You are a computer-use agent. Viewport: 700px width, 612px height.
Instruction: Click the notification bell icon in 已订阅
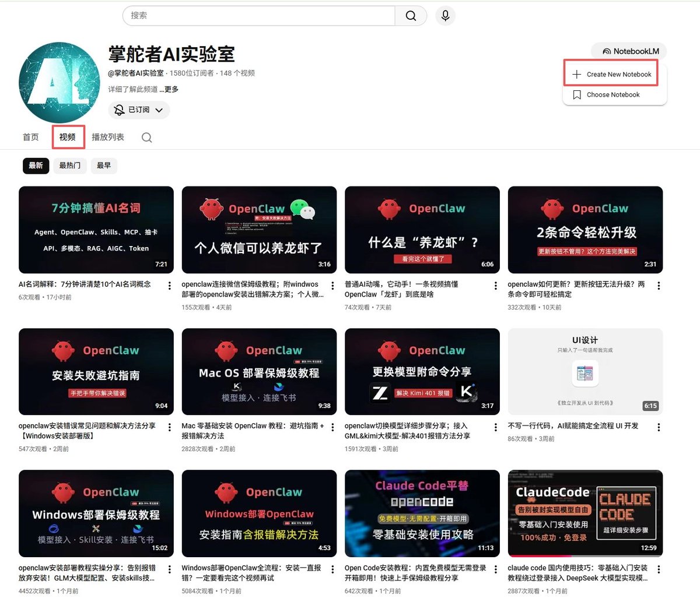[119, 110]
